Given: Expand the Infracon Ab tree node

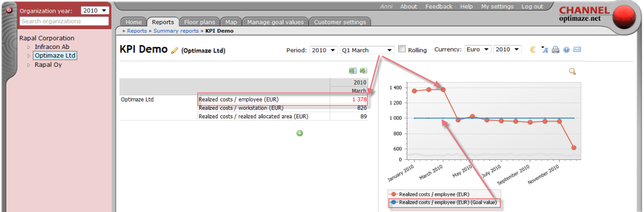Looking at the screenshot, I should [29, 47].
